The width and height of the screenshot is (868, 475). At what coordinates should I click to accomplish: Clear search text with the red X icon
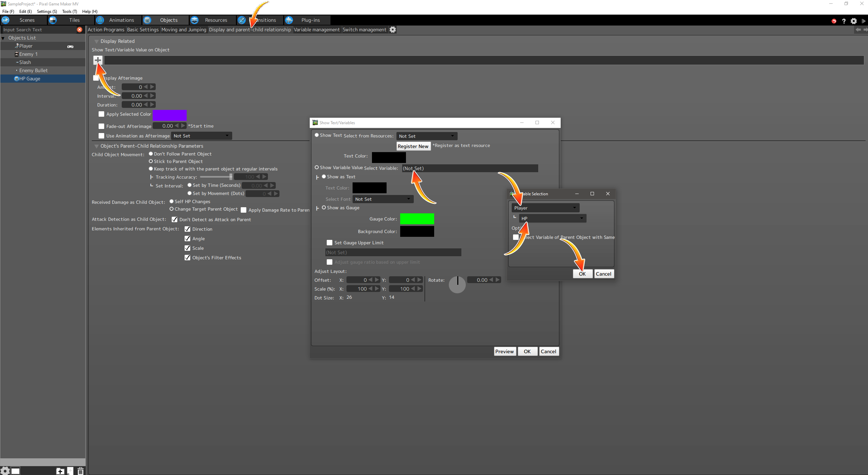coord(80,30)
